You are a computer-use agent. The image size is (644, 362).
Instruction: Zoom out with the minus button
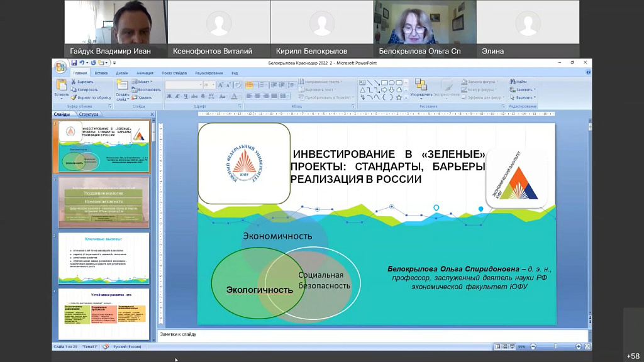[533, 347]
